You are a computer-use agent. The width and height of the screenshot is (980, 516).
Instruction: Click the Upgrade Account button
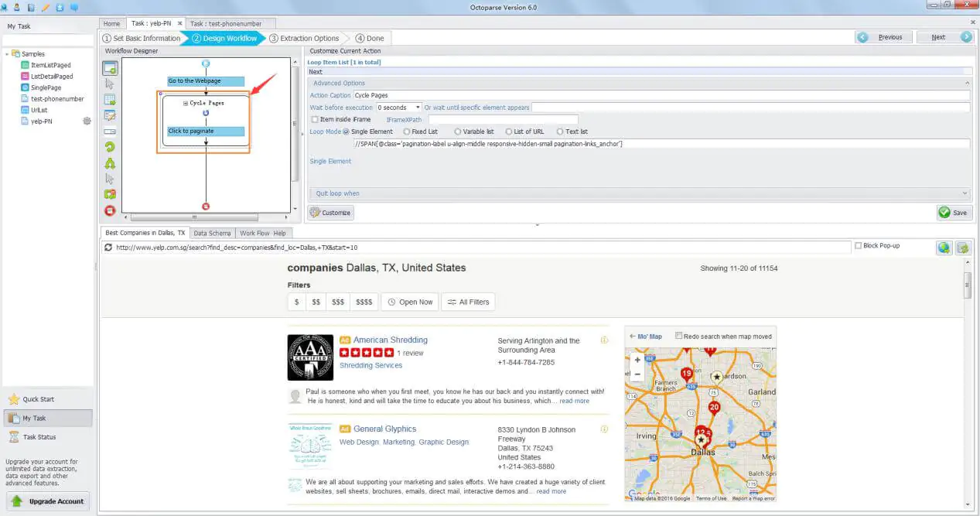pos(49,501)
